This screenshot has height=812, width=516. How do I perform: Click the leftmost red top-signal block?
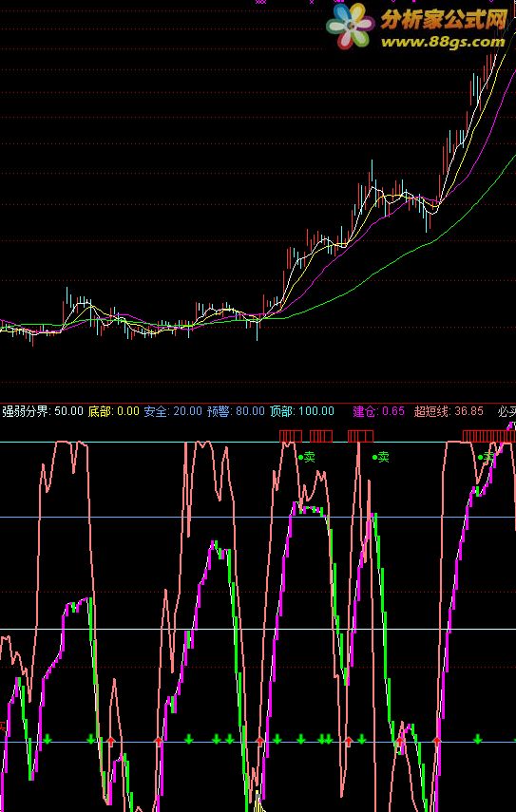[x=291, y=436]
